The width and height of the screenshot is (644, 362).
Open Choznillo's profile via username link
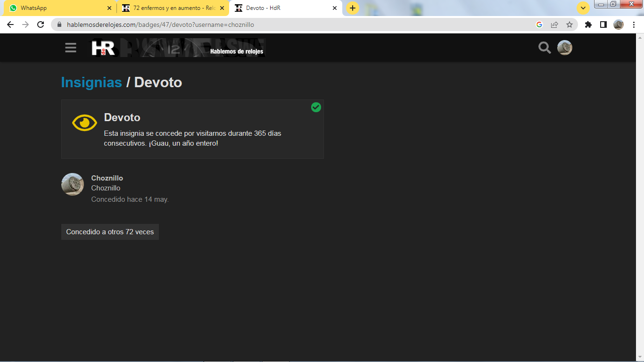coord(107,178)
